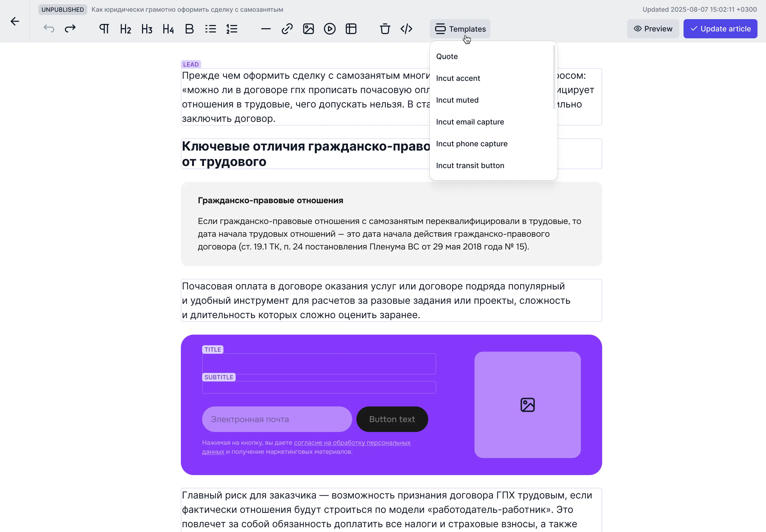Open the code embed tool
766x532 pixels.
pyautogui.click(x=406, y=29)
